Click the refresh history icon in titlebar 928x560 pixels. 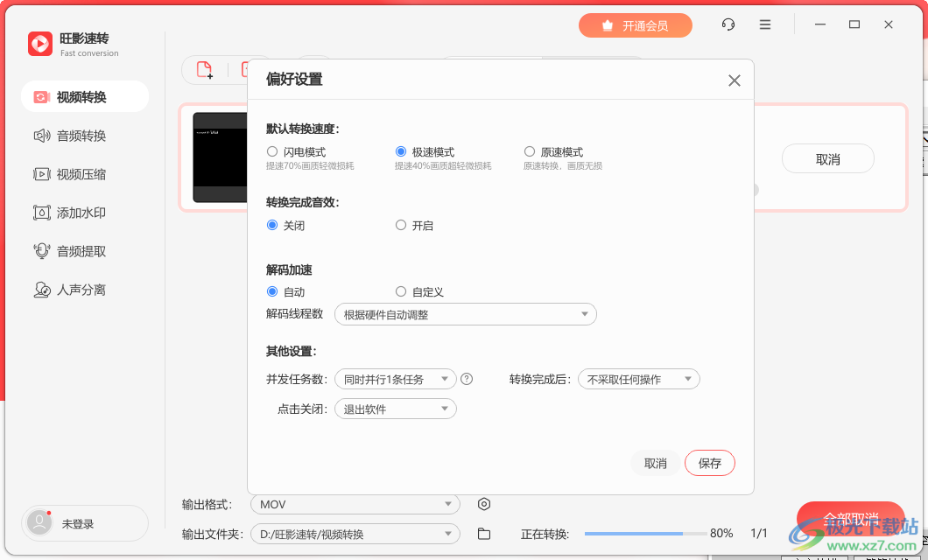(728, 24)
